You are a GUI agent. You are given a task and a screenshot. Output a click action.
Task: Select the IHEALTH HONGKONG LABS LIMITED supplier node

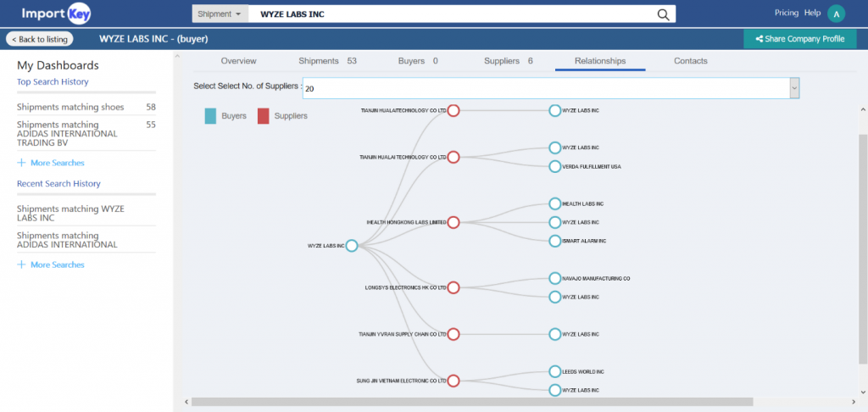pyautogui.click(x=453, y=223)
